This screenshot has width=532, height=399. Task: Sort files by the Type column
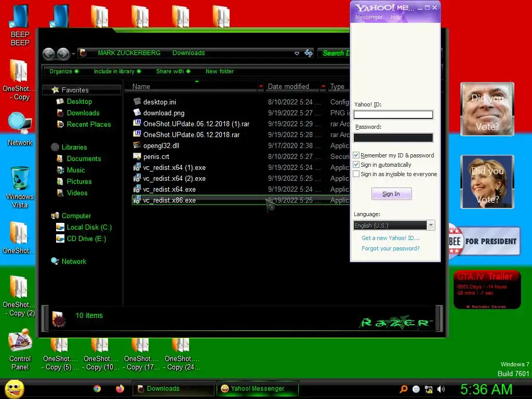(338, 87)
